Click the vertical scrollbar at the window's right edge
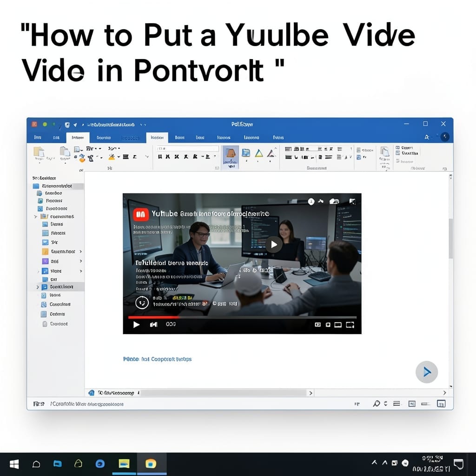 click(450, 238)
